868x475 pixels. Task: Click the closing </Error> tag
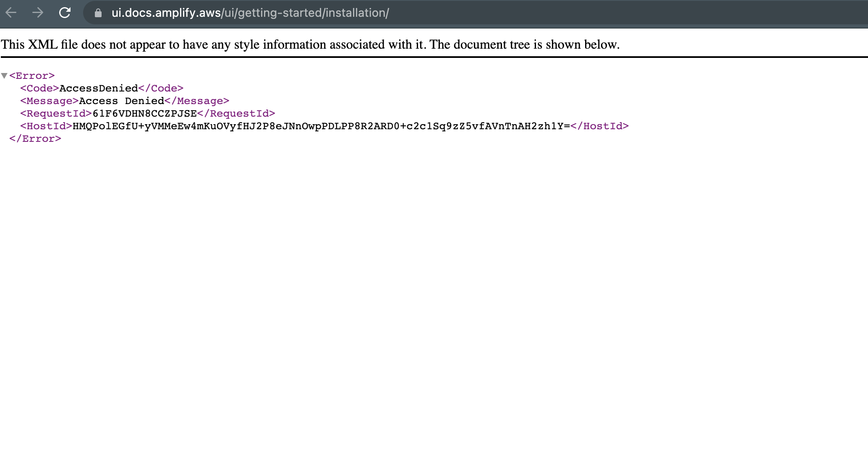pyautogui.click(x=36, y=138)
